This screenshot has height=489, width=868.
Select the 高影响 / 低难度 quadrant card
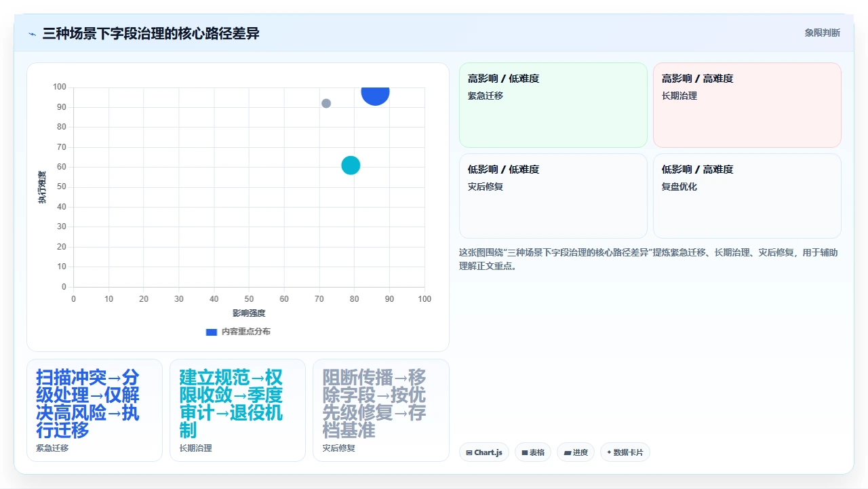point(553,105)
